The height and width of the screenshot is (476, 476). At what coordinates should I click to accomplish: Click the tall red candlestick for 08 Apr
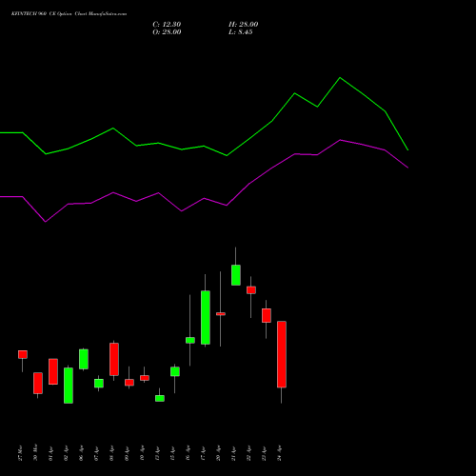114,359
